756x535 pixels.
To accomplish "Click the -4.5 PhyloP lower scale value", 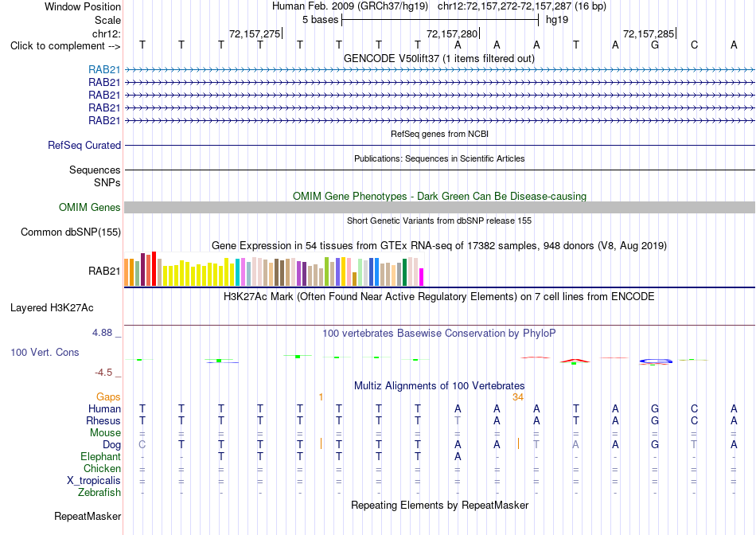I will (103, 373).
